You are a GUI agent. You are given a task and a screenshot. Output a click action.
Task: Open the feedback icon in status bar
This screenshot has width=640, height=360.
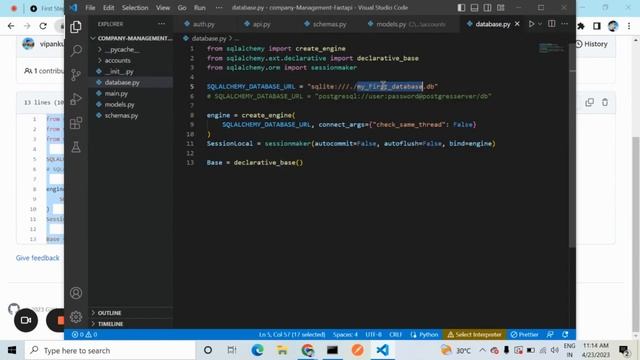[x=550, y=334]
